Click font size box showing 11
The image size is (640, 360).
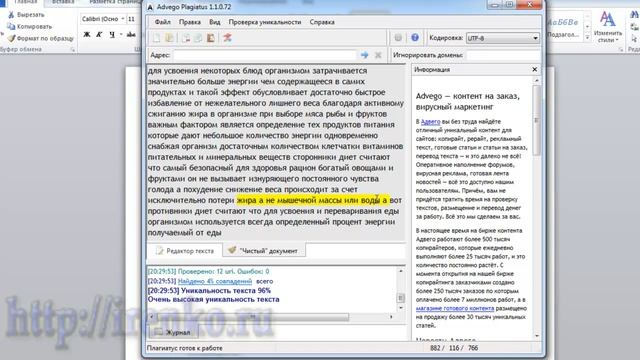tap(133, 19)
